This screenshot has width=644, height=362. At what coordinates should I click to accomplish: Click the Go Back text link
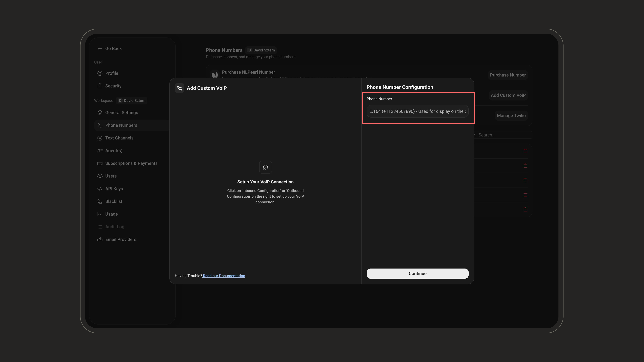click(113, 49)
